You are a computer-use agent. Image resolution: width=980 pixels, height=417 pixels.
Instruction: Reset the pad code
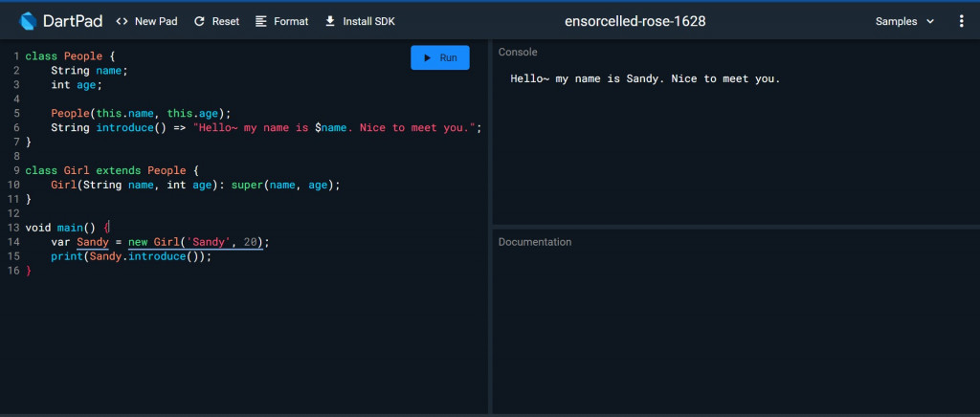tap(217, 21)
